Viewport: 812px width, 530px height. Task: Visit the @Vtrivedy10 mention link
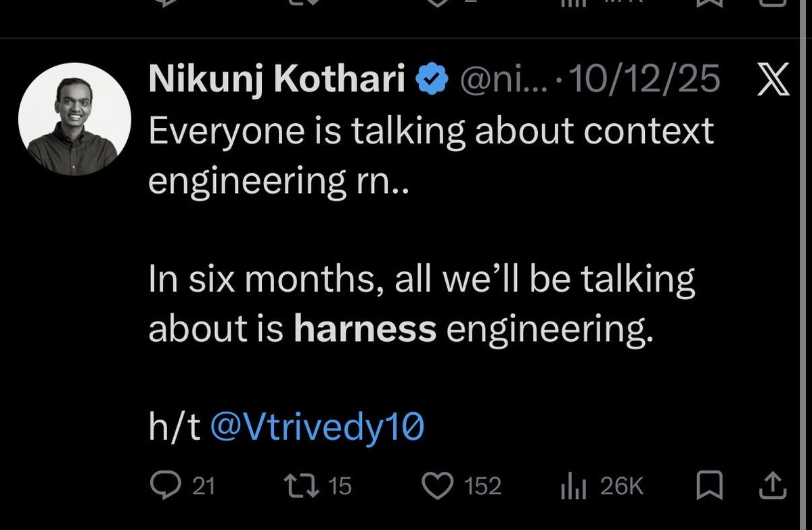317,429
